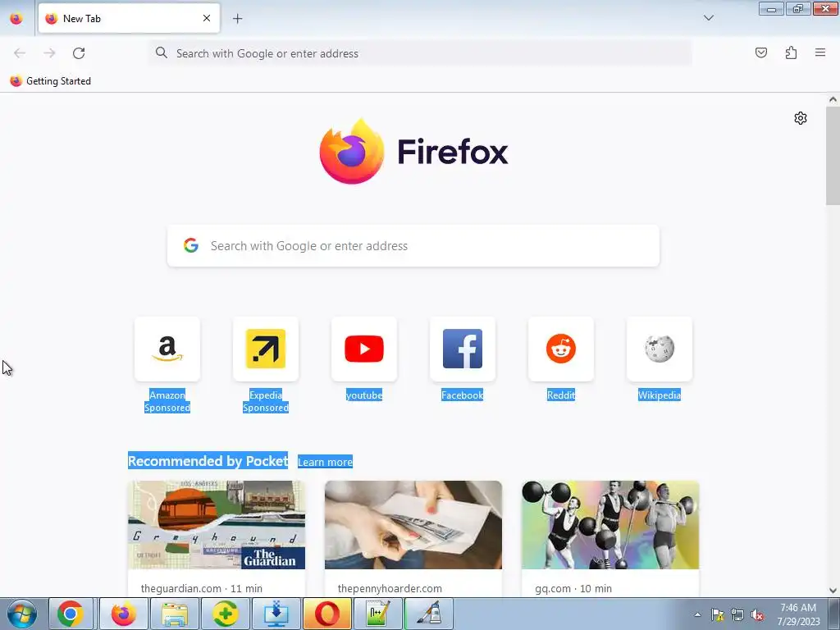This screenshot has width=840, height=630.
Task: Open the Amazon sponsored shortcut tile
Action: 167,349
